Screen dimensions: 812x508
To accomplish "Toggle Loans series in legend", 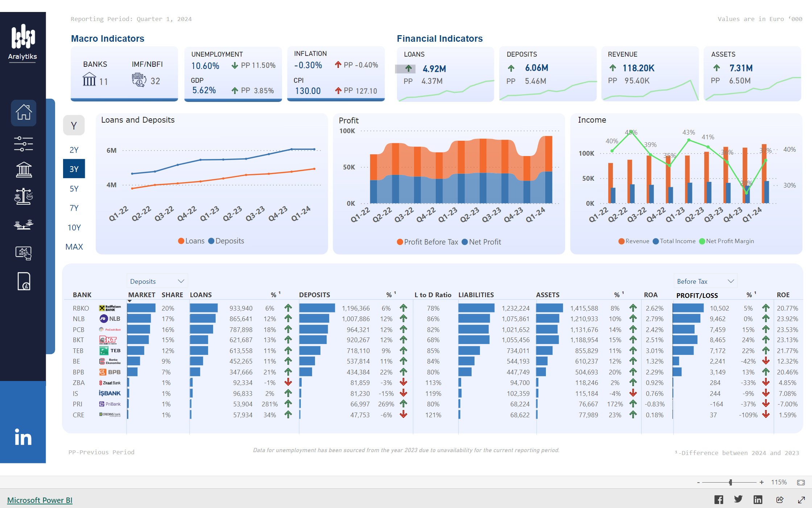I will (x=191, y=241).
